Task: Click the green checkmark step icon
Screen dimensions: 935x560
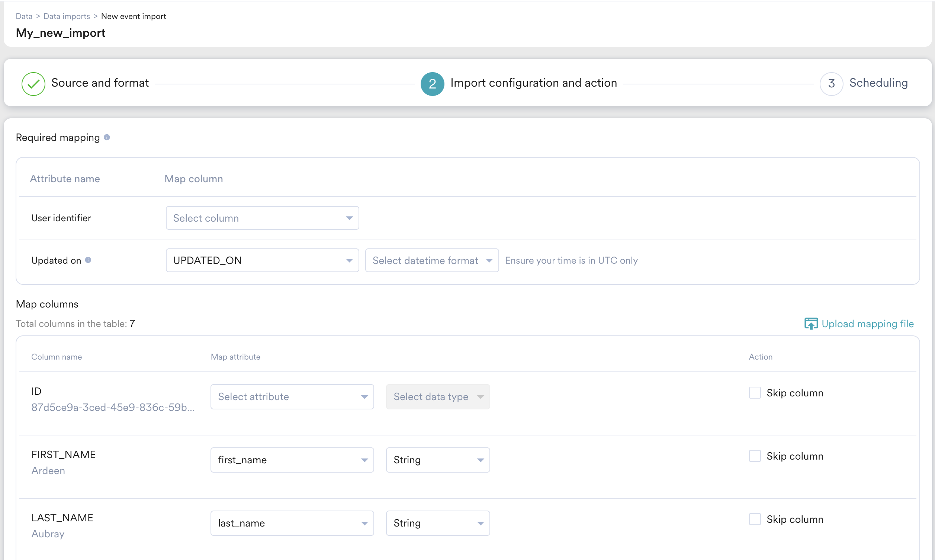Action: point(33,83)
